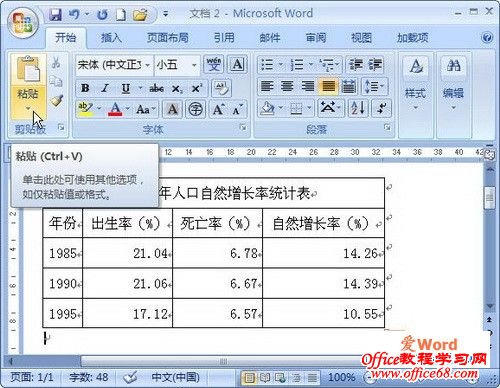The image size is (500, 388).
Task: Activate the Format Painter brush
Action: (x=57, y=100)
